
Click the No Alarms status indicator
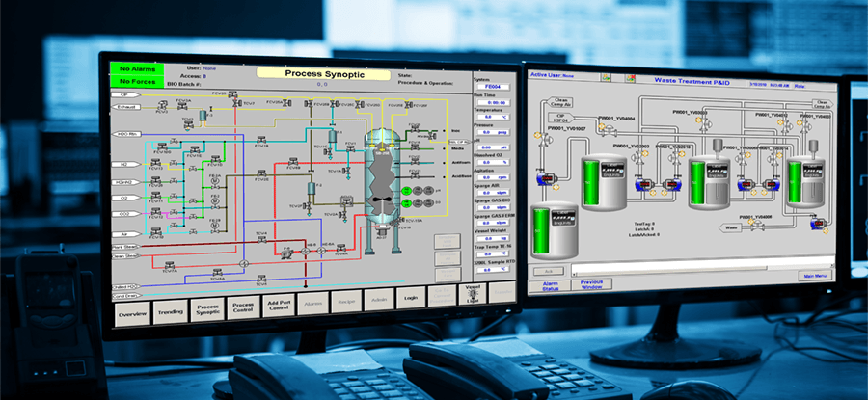tap(137, 69)
